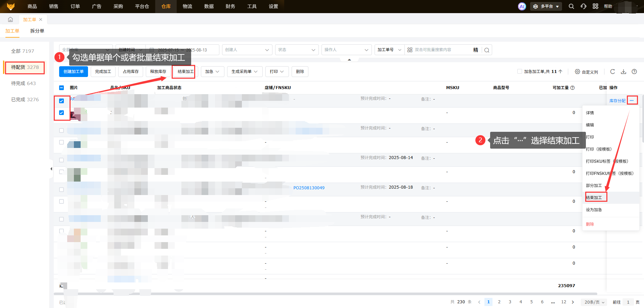
Task: Uncheck the first row checkbox
Action: (x=61, y=101)
